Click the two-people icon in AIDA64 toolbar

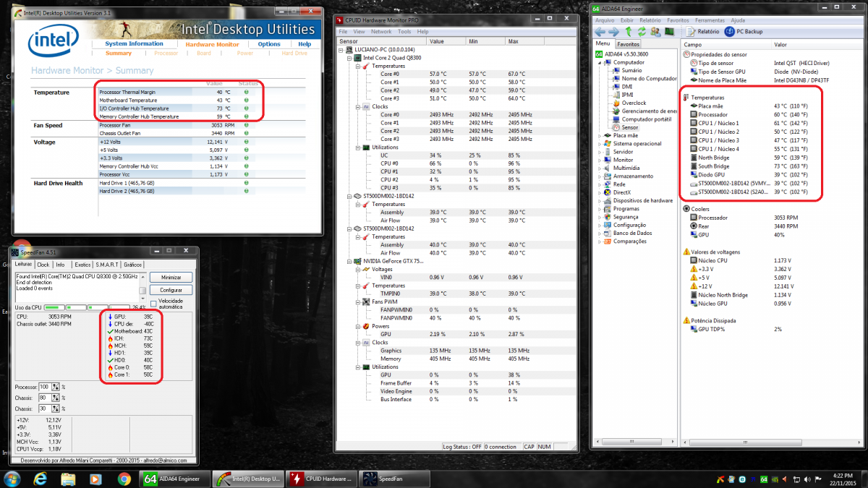655,32
